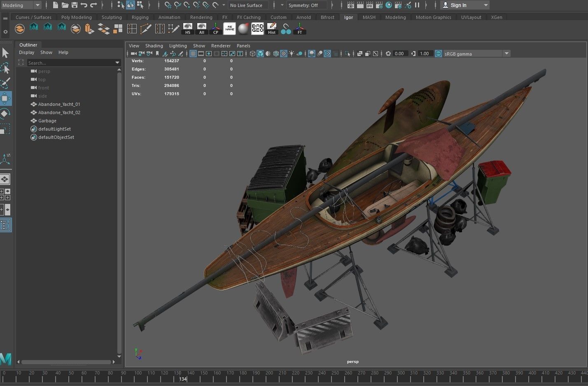Screen dimensions: 588x386
Task: Select Abandone_Yacht_01 in Outliner
Action: click(59, 104)
